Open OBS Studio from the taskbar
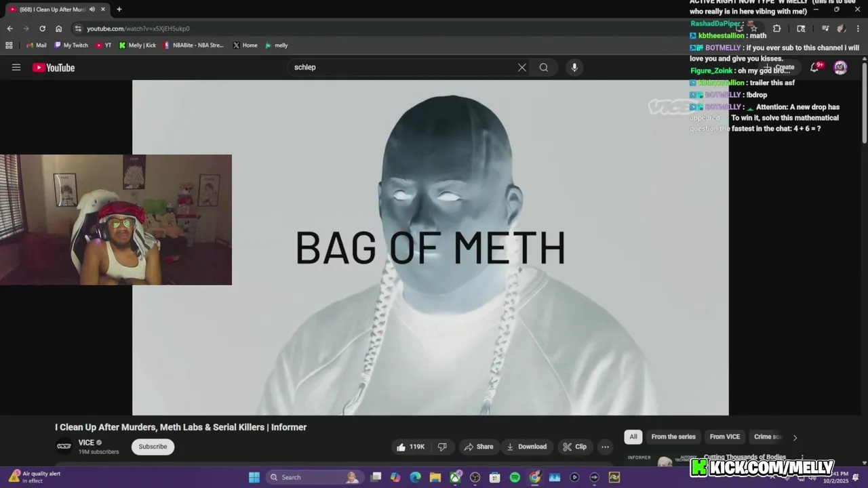 pyautogui.click(x=475, y=477)
